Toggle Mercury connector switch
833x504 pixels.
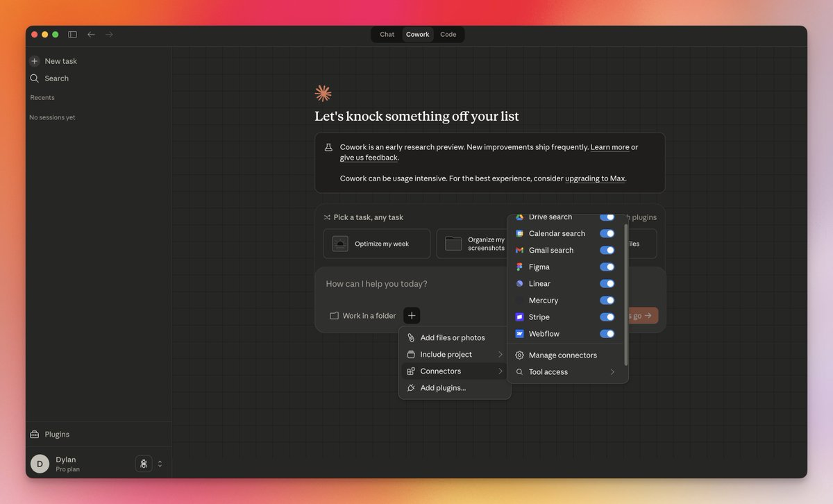click(607, 301)
